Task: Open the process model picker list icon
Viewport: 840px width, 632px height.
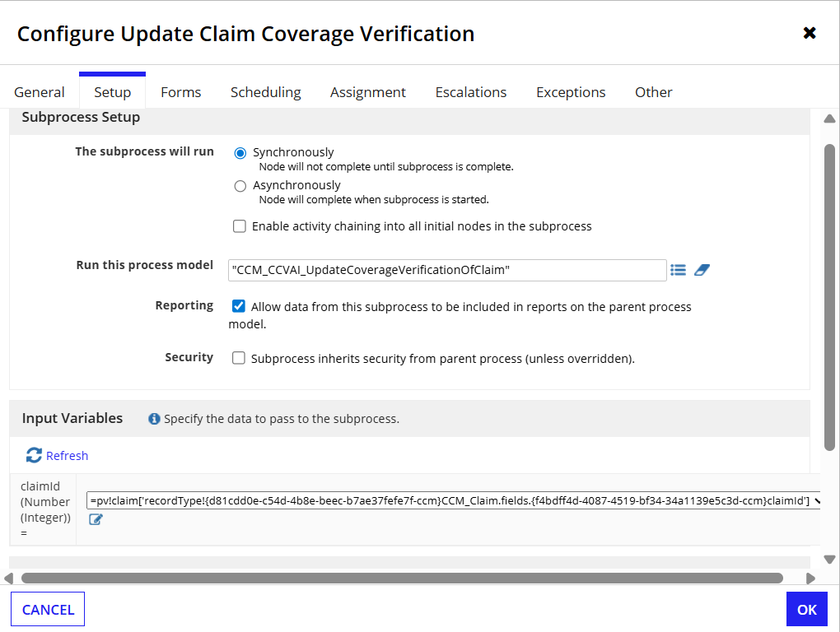Action: [x=679, y=270]
